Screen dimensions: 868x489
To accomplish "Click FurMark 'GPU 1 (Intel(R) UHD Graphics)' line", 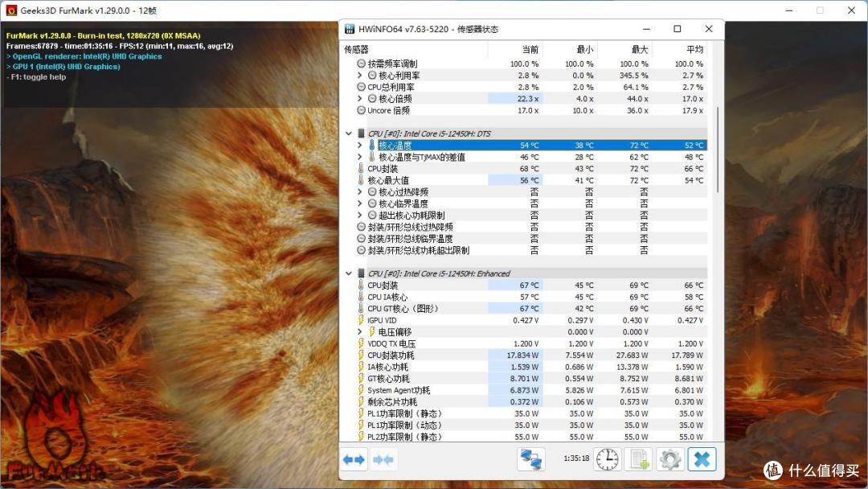I will pyautogui.click(x=63, y=67).
